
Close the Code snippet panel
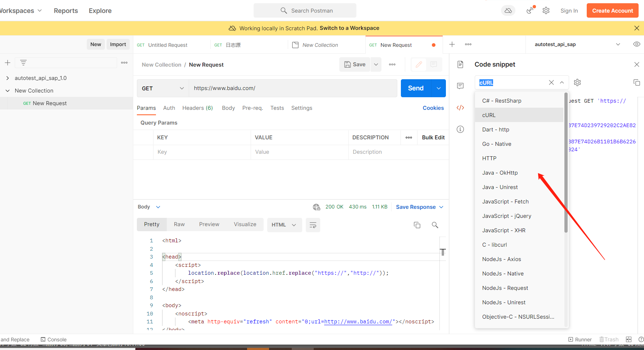(636, 64)
